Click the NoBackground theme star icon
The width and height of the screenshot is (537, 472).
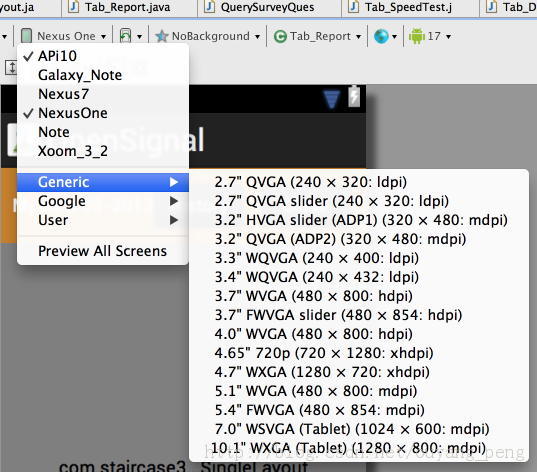pyautogui.click(x=162, y=36)
